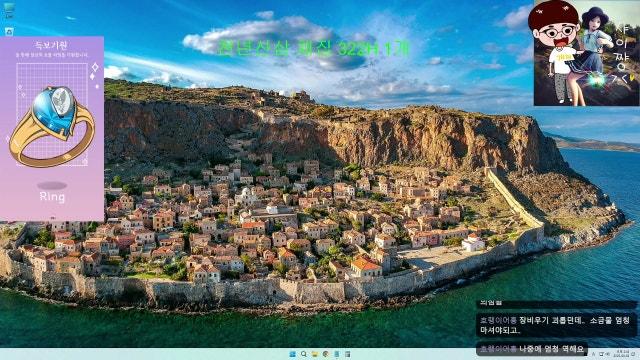Open the clock and date flyout
Viewport: 640px width, 360px height.
[621, 353]
